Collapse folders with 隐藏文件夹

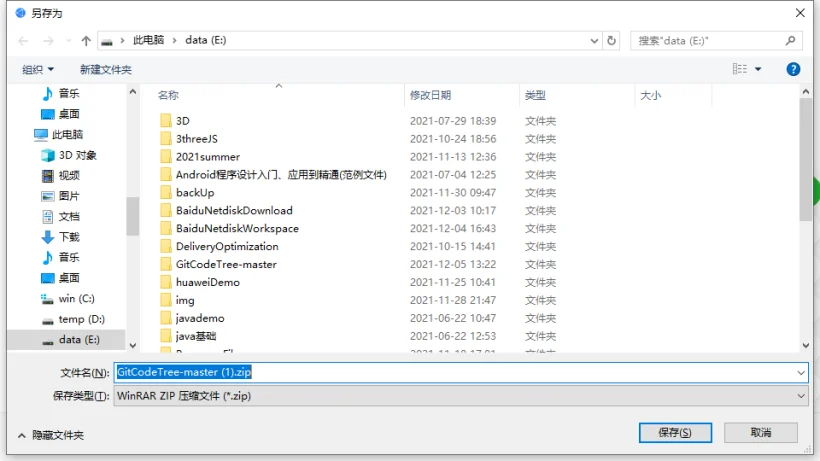51,435
